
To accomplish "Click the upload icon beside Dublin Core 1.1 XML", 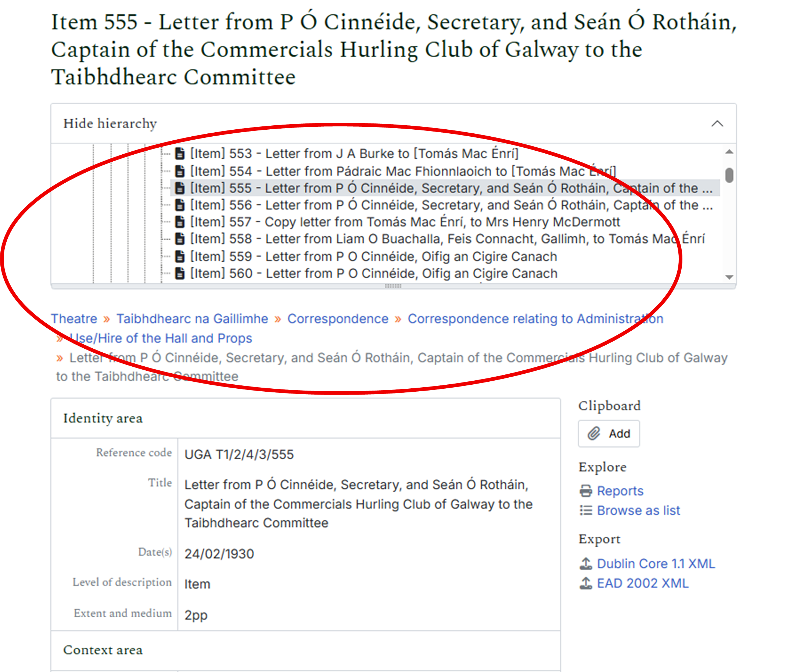I will tap(585, 564).
